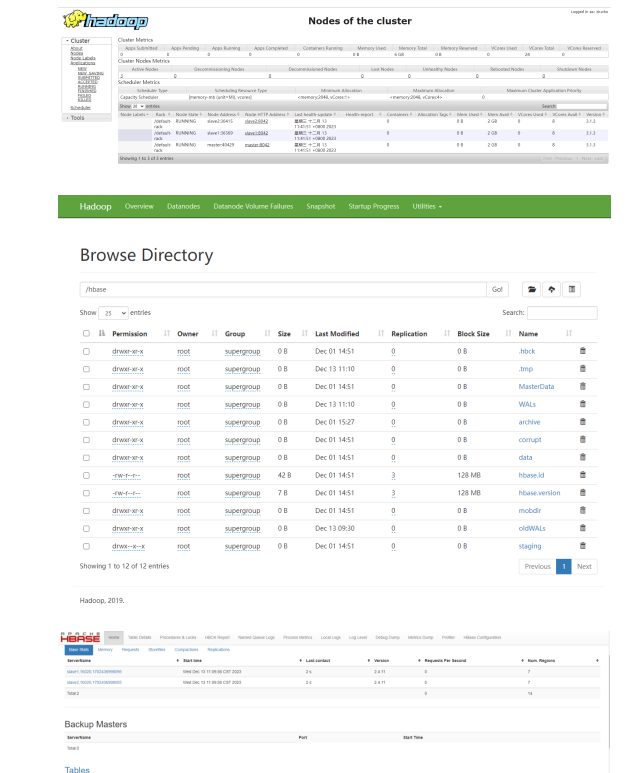Open the hbase.version file link

(x=539, y=493)
